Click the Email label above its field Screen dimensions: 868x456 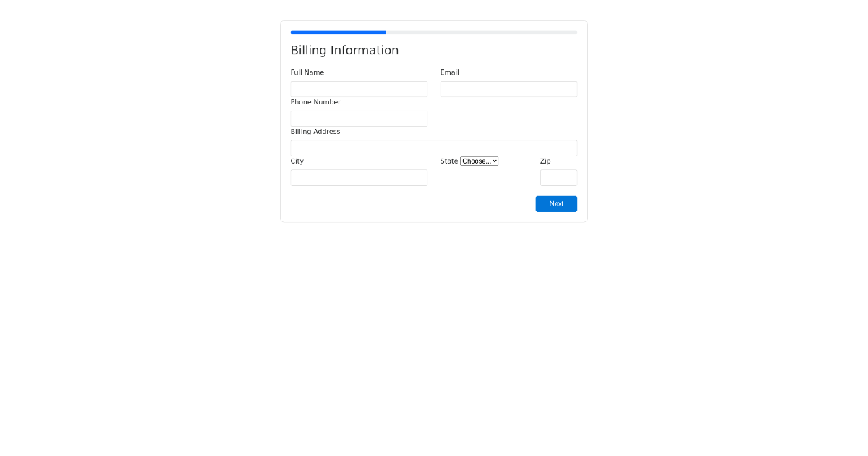coord(449,72)
